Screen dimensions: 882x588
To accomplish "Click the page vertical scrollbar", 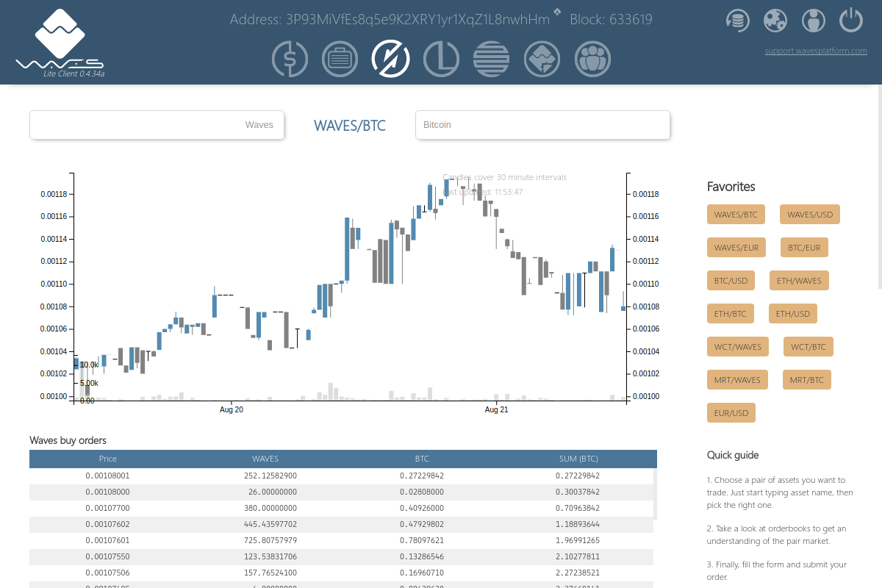I will tap(880, 187).
